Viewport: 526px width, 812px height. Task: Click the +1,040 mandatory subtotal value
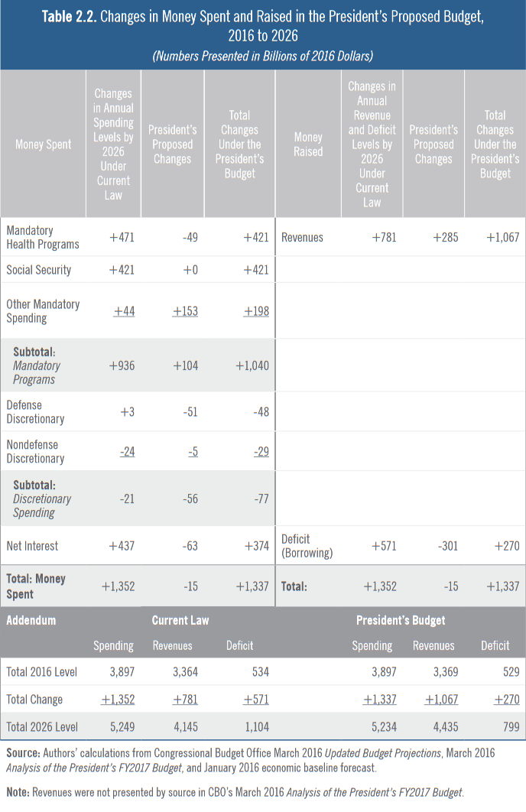(x=252, y=365)
